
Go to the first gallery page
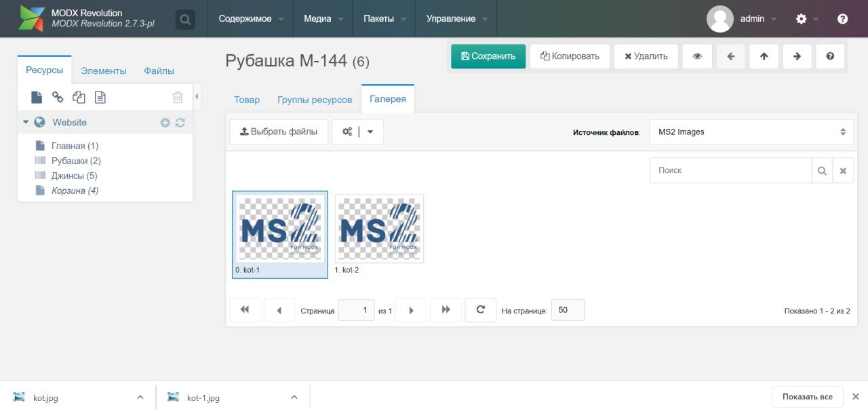[245, 310]
